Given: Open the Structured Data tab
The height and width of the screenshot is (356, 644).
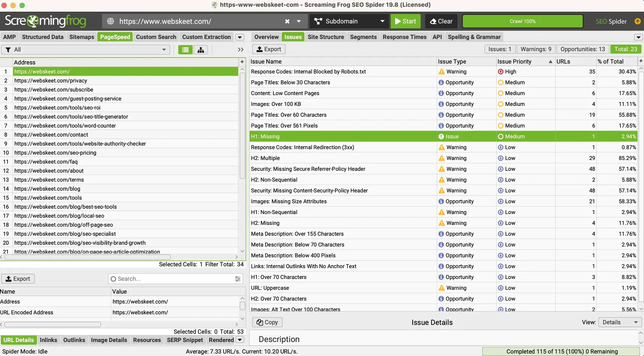Looking at the screenshot, I should (x=43, y=37).
